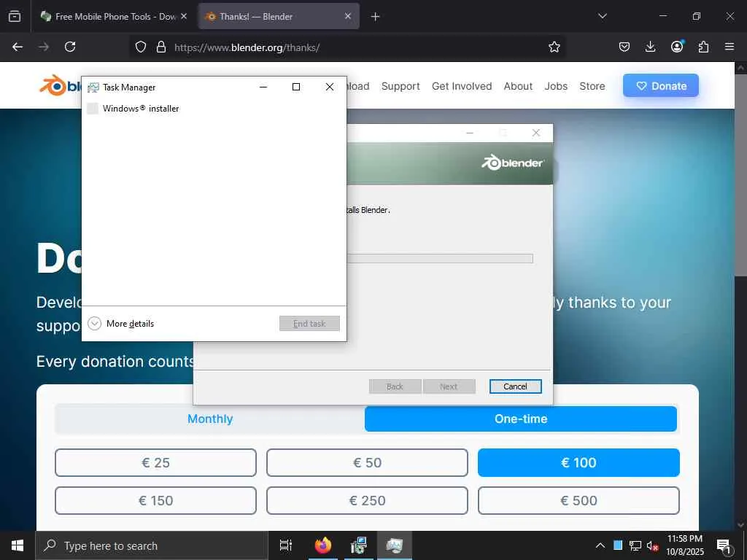The image size is (747, 560).
Task: Reload the current Blender page
Action: 70,47
